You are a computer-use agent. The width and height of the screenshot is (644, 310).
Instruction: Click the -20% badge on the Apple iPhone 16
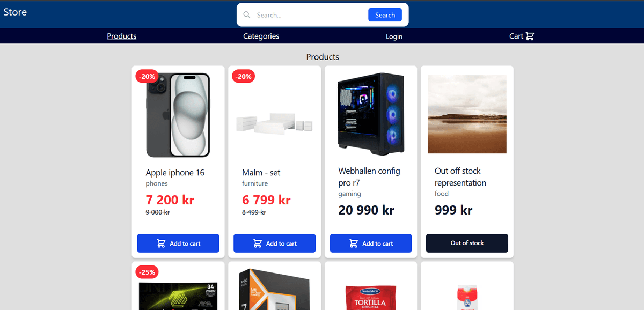(x=147, y=76)
